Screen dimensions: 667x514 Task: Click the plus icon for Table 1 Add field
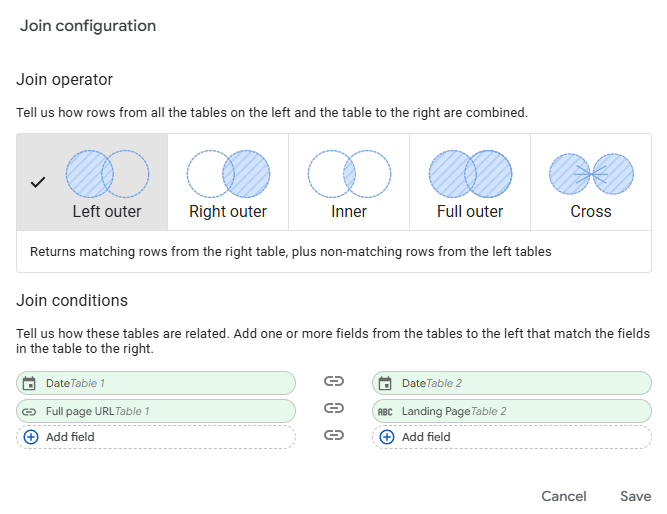[30, 437]
